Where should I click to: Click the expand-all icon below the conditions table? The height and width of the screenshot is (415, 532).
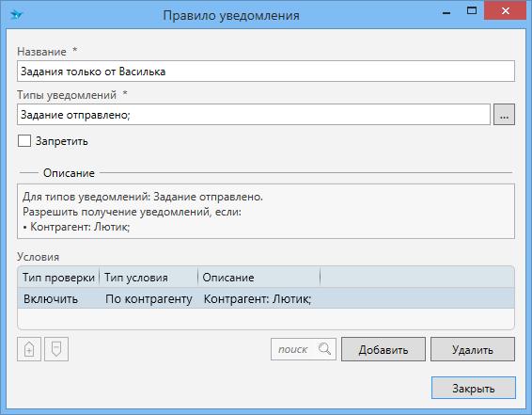pos(29,349)
